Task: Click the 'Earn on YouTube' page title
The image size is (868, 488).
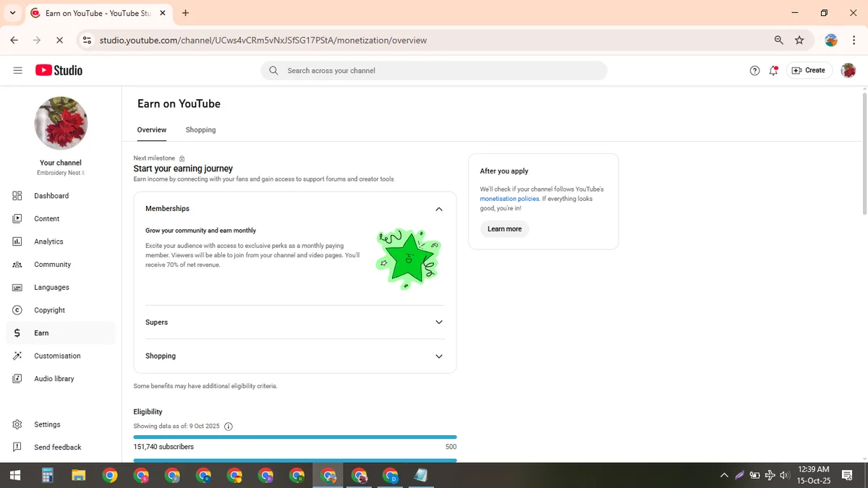Action: [179, 103]
